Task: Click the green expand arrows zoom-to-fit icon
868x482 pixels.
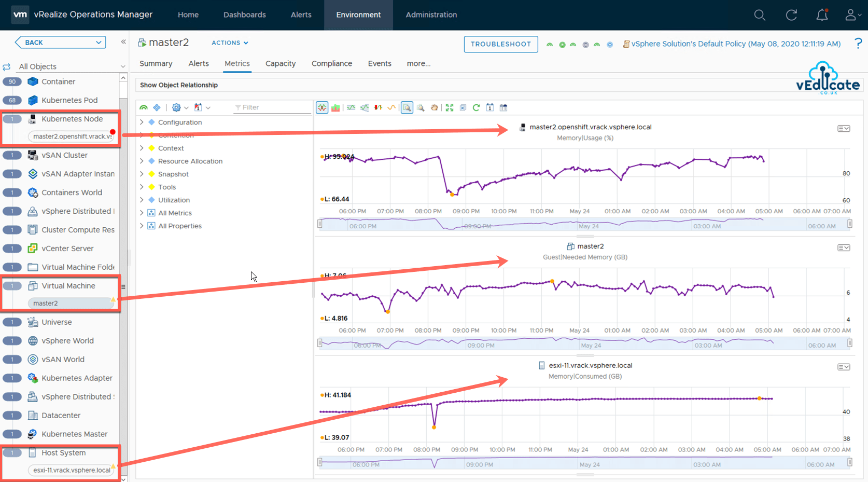Action: [x=450, y=107]
